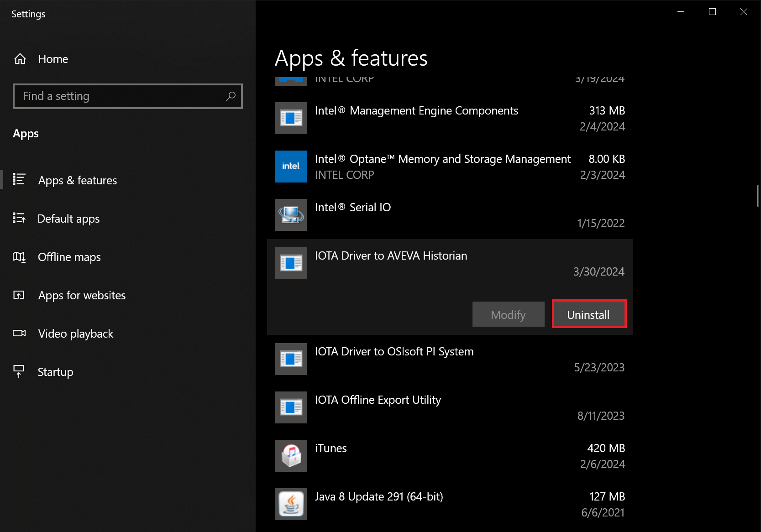Select Java 8 Update 291 (64-bit)
The width and height of the screenshot is (761, 532).
coord(450,504)
